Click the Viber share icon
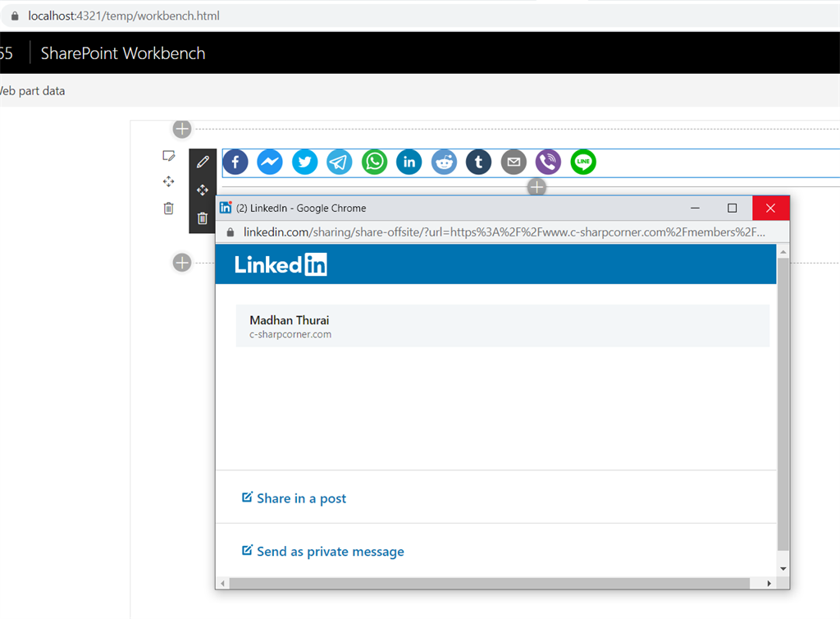This screenshot has height=619, width=840. coord(548,163)
